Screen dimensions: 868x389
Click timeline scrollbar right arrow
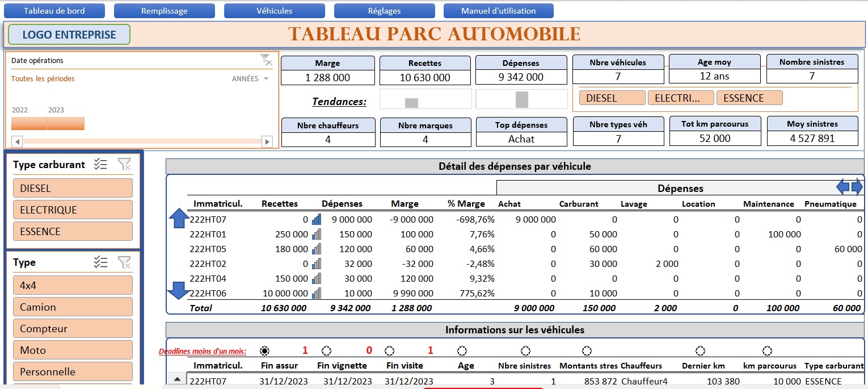click(x=267, y=141)
